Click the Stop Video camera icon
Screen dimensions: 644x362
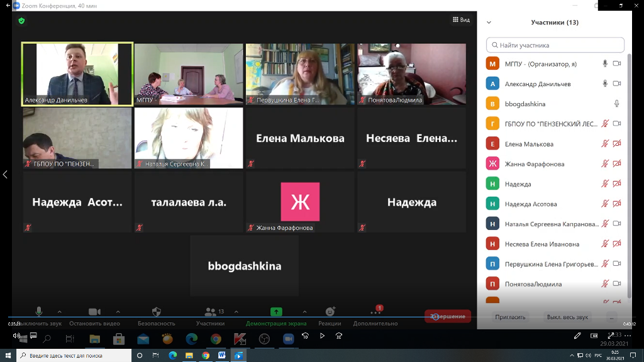pos(94,312)
